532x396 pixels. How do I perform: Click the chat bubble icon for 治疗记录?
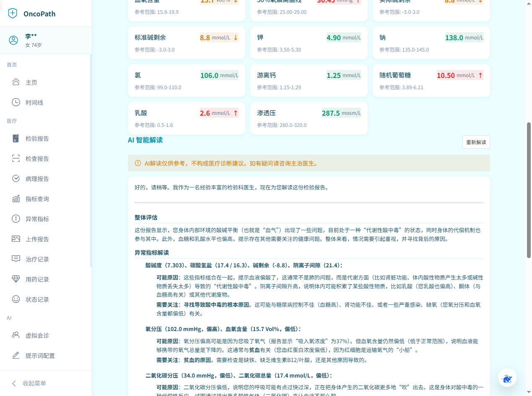point(16,259)
